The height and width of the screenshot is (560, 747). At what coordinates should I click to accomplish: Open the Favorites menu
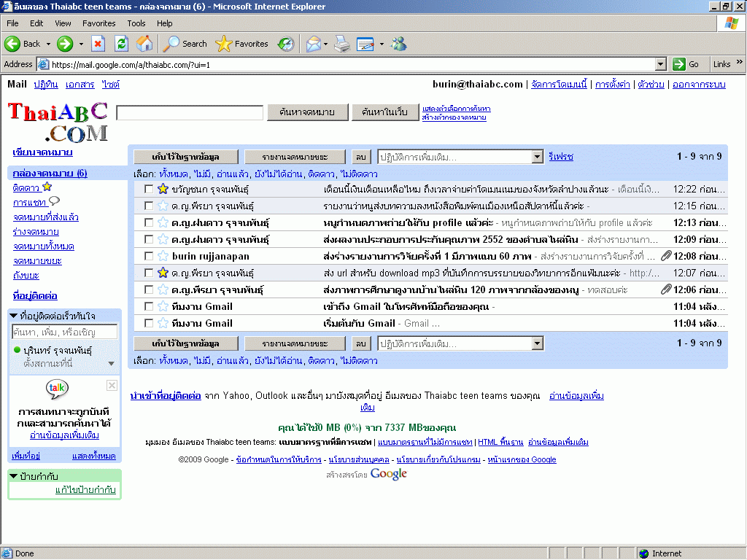[x=98, y=23]
